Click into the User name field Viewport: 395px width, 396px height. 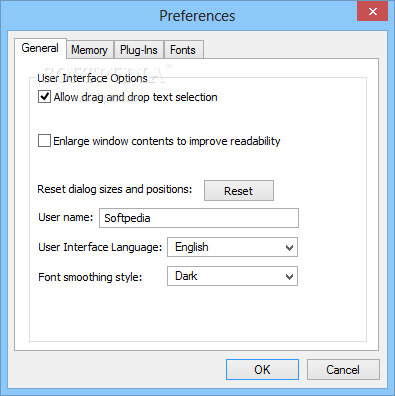199,218
